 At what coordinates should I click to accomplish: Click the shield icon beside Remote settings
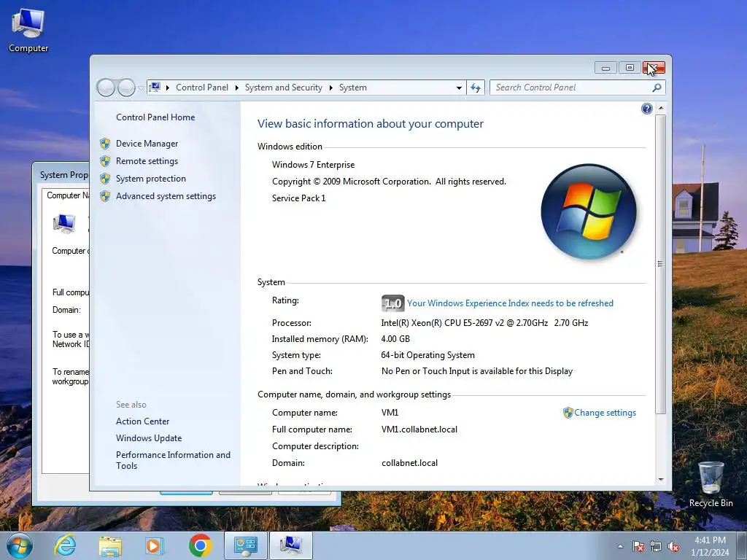105,161
